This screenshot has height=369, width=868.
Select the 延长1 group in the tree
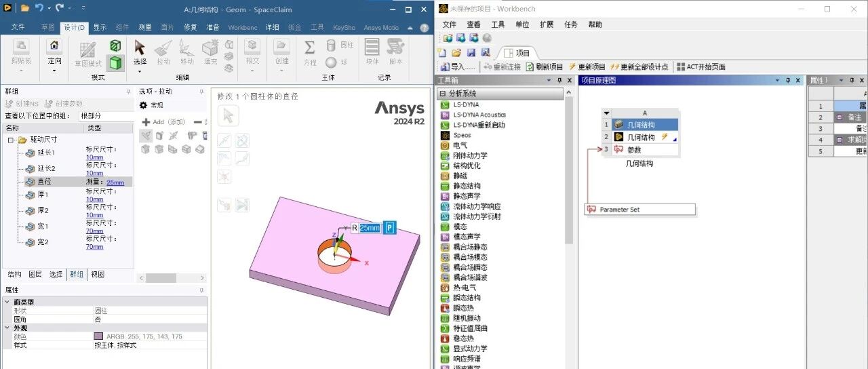point(46,153)
